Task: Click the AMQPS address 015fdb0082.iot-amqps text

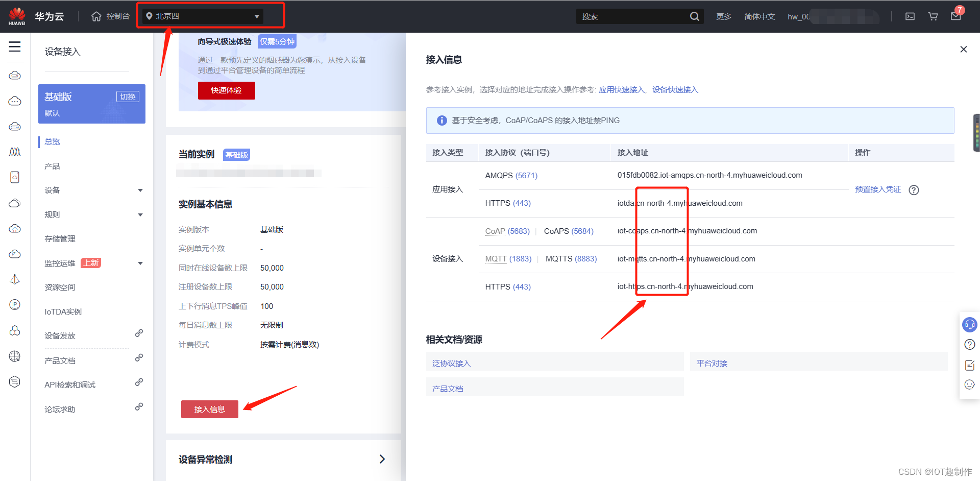Action: [x=709, y=175]
